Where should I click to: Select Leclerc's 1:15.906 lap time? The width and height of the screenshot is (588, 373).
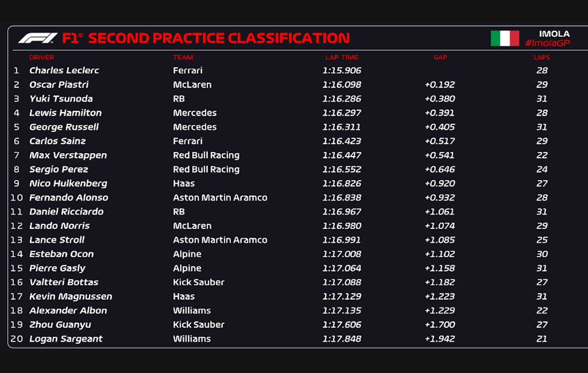pyautogui.click(x=342, y=70)
